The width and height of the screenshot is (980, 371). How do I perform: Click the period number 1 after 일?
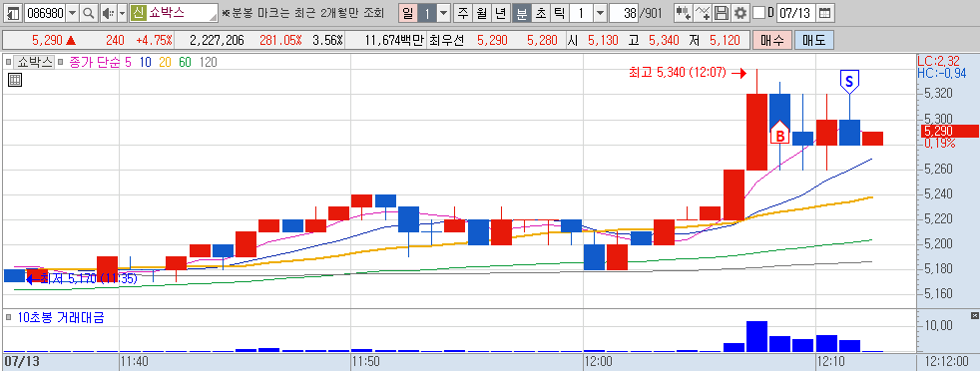(x=426, y=13)
